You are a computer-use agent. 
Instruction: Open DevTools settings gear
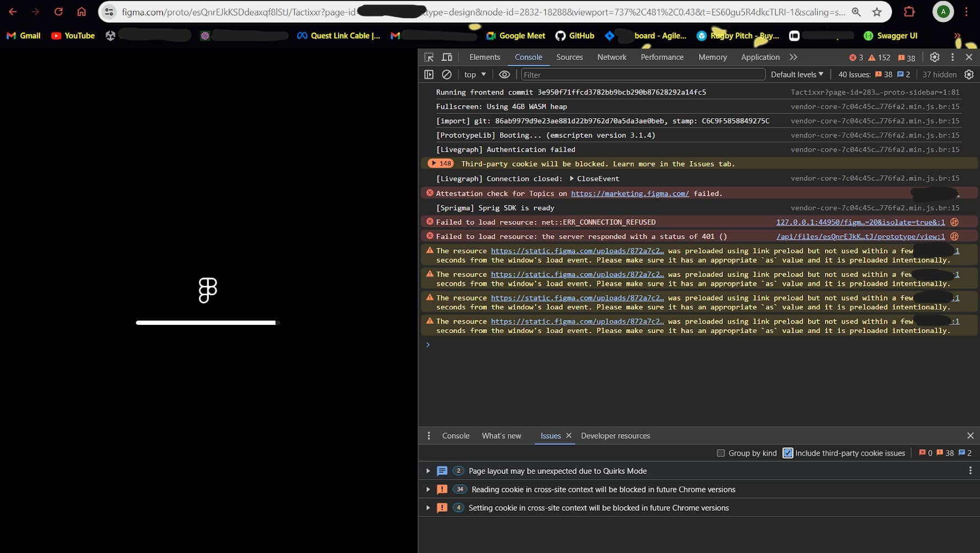934,57
